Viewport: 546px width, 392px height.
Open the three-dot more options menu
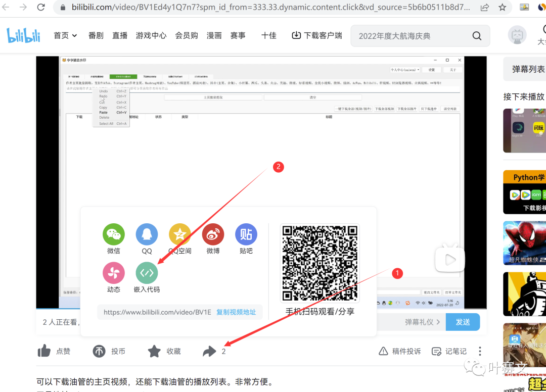[x=480, y=351]
